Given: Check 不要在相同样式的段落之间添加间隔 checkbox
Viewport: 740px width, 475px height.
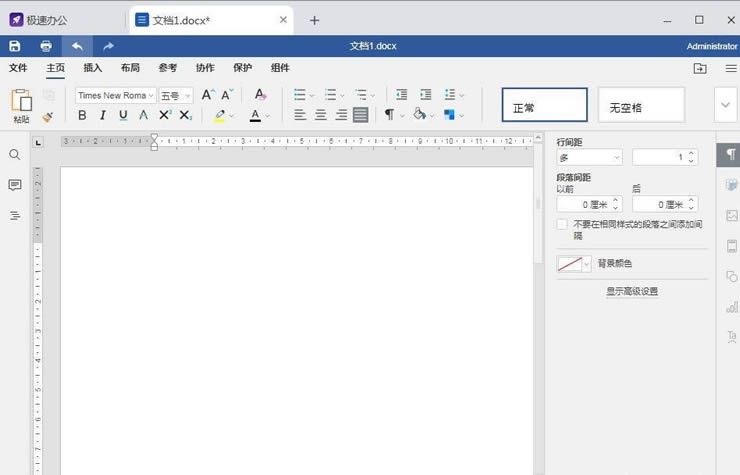Looking at the screenshot, I should tap(562, 224).
